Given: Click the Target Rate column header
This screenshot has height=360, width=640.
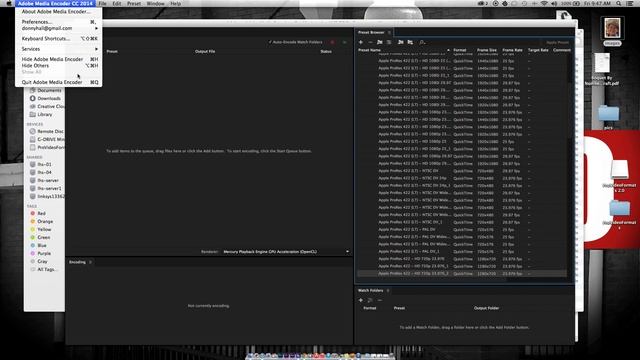Looking at the screenshot, I should pyautogui.click(x=538, y=50).
